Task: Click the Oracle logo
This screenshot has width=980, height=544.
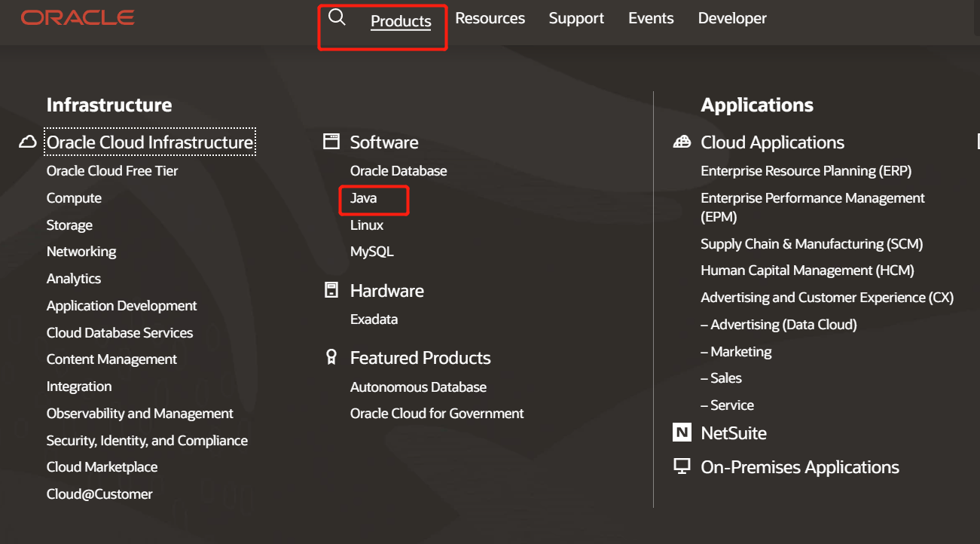Action: pos(78,17)
